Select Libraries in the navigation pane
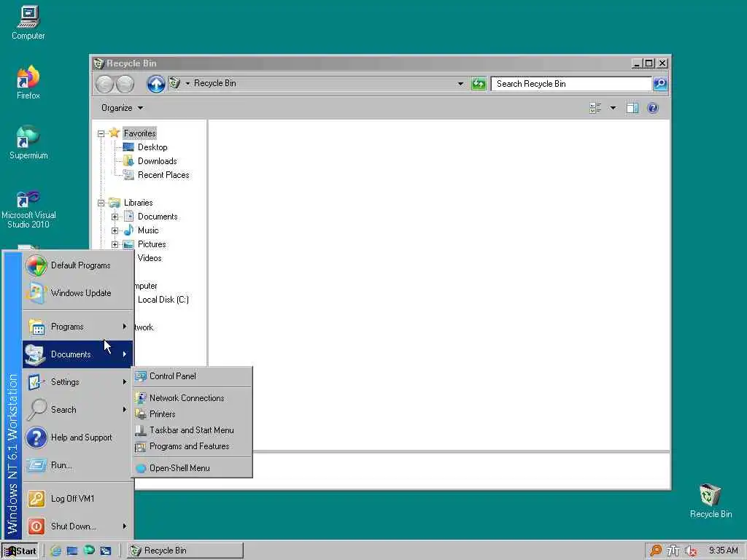Viewport: 747px width, 560px height. pos(138,203)
